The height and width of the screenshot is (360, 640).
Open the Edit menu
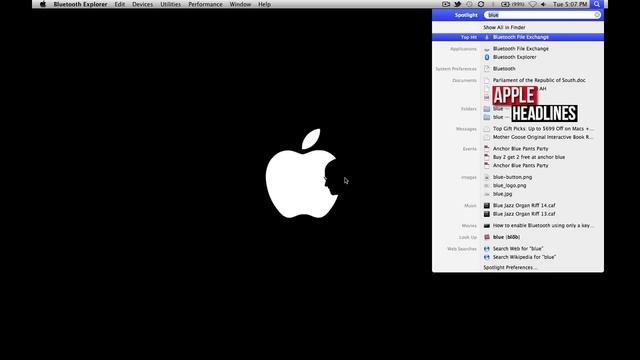(x=120, y=4)
